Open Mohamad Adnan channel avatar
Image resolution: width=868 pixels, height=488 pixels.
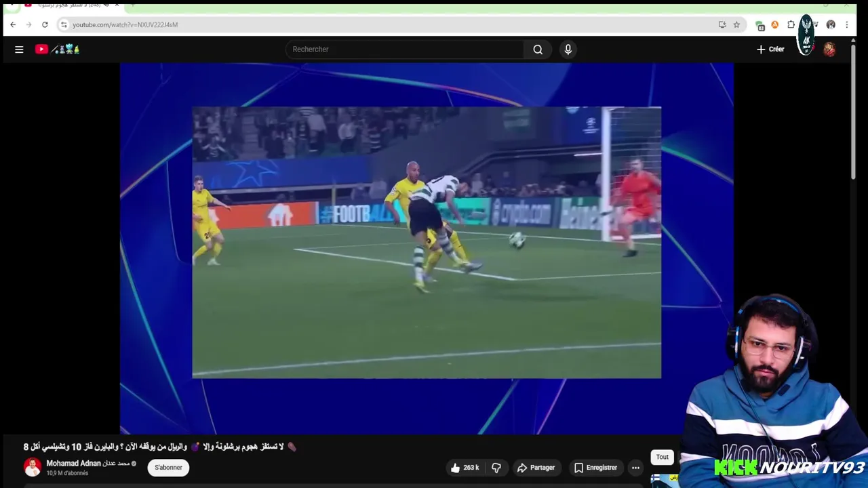coord(32,467)
